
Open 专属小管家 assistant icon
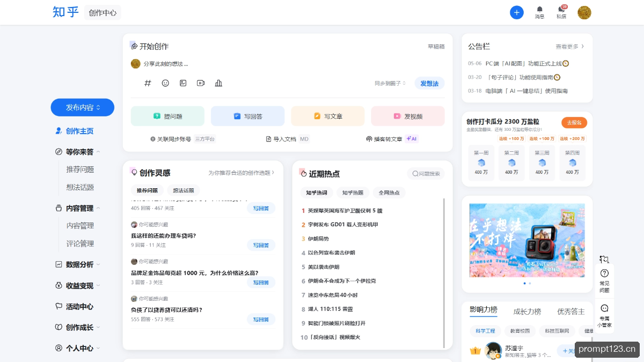pyautogui.click(x=604, y=316)
